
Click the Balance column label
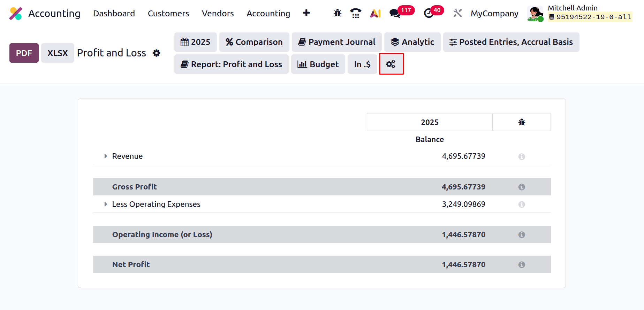430,139
